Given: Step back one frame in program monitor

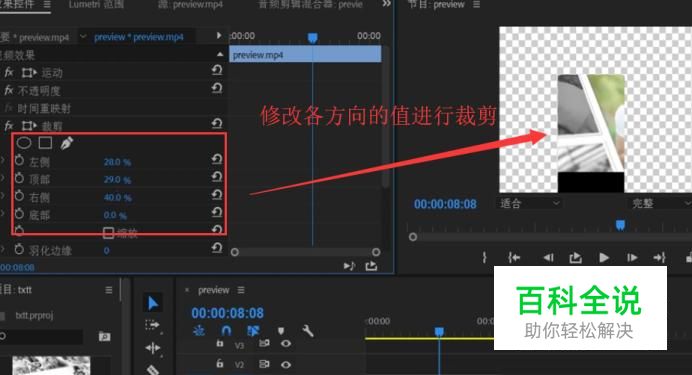Looking at the screenshot, I should point(548,258).
